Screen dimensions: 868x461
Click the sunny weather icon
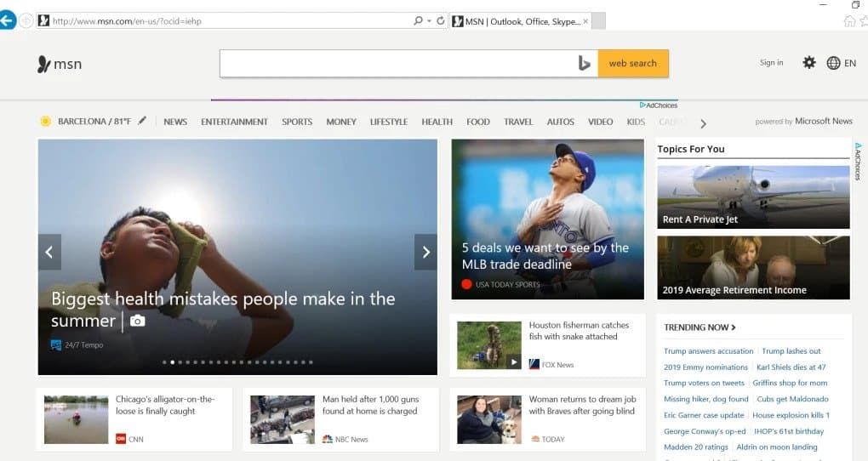pyautogui.click(x=45, y=121)
